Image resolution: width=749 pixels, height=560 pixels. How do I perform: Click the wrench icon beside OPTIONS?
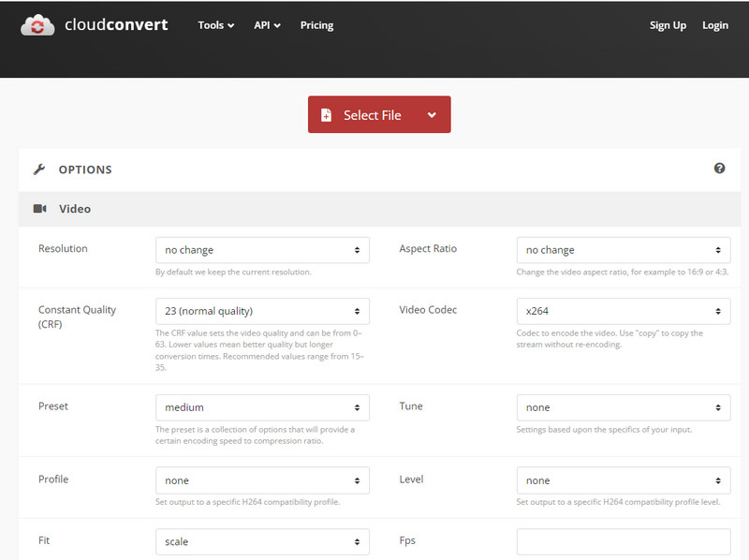tap(39, 169)
